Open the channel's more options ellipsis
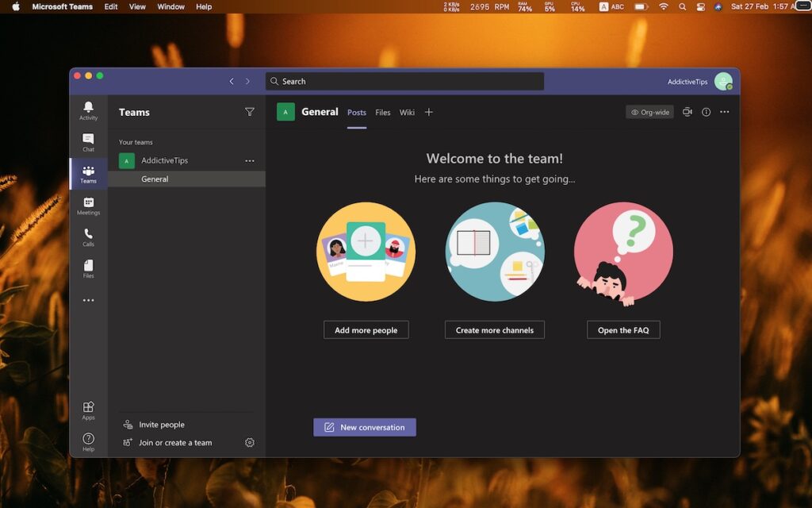 click(724, 112)
